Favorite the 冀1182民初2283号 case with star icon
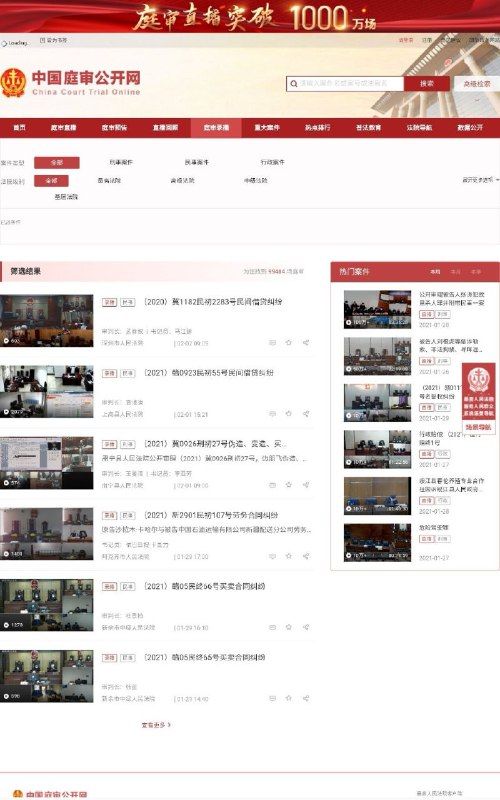 (289, 342)
